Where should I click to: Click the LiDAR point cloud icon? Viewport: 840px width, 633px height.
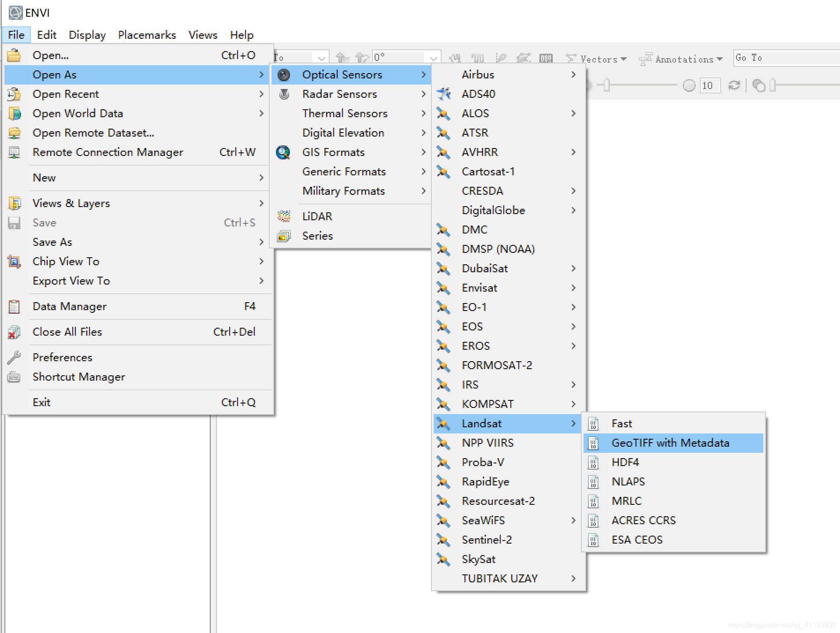[284, 216]
